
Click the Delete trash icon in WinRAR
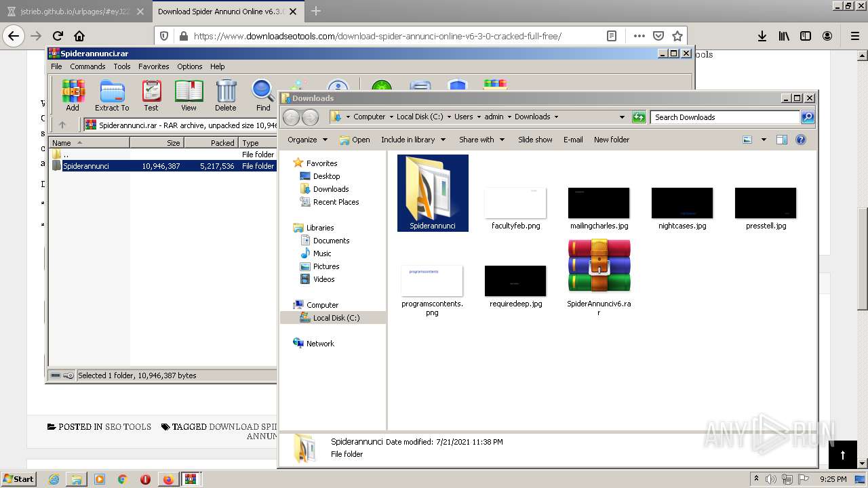tap(226, 96)
